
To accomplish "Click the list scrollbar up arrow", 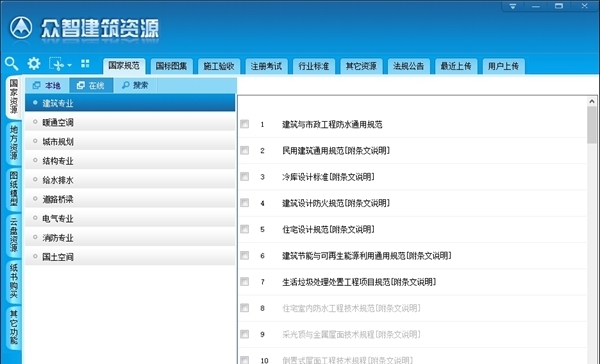I will [x=592, y=101].
